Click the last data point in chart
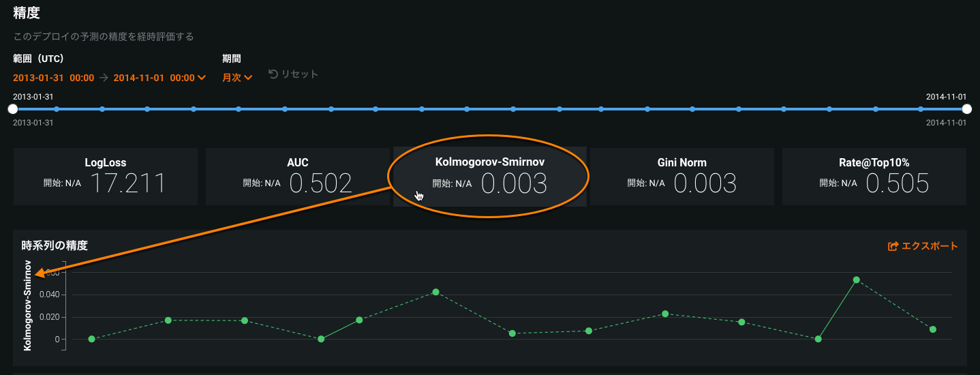Screen dimensions: 980x375 coord(933,329)
